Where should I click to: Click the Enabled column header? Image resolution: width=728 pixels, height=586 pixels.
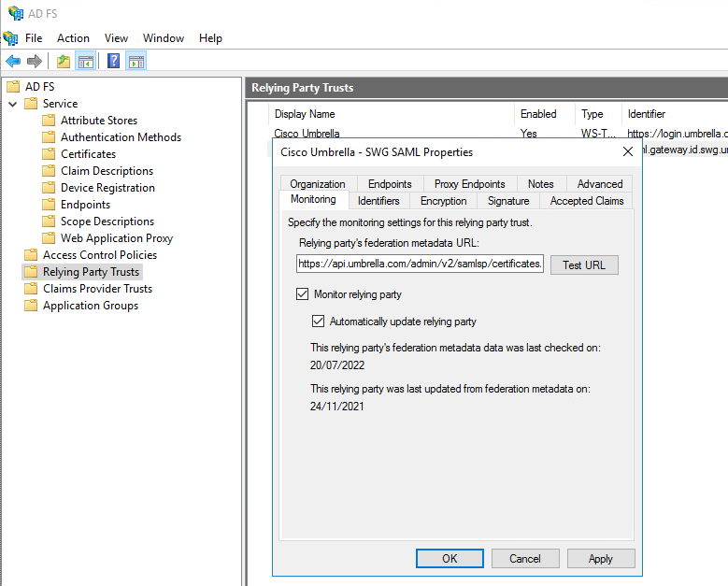545,114
